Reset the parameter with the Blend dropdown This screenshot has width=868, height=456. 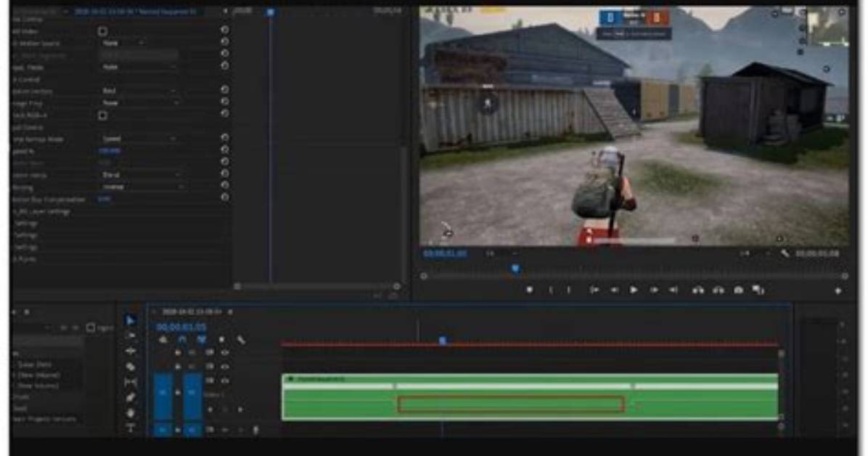[225, 174]
